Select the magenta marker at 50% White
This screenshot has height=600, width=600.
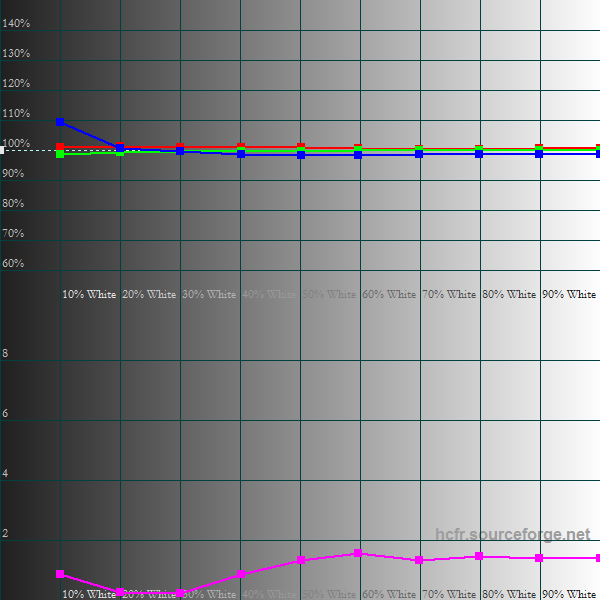[x=301, y=560]
